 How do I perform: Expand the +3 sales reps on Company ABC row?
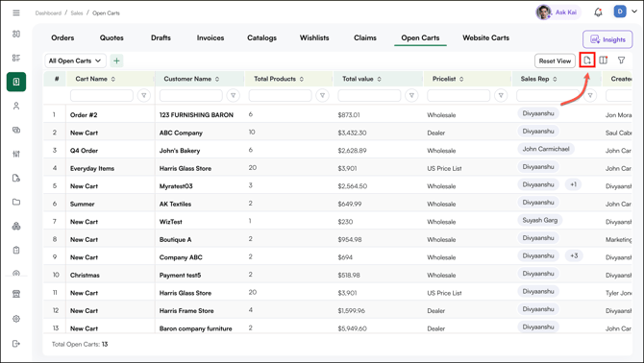(574, 255)
